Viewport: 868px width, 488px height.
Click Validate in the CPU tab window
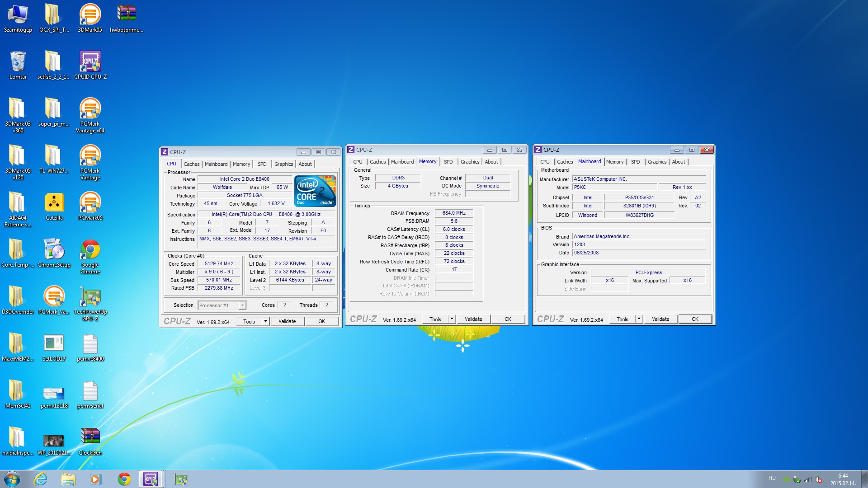click(287, 321)
